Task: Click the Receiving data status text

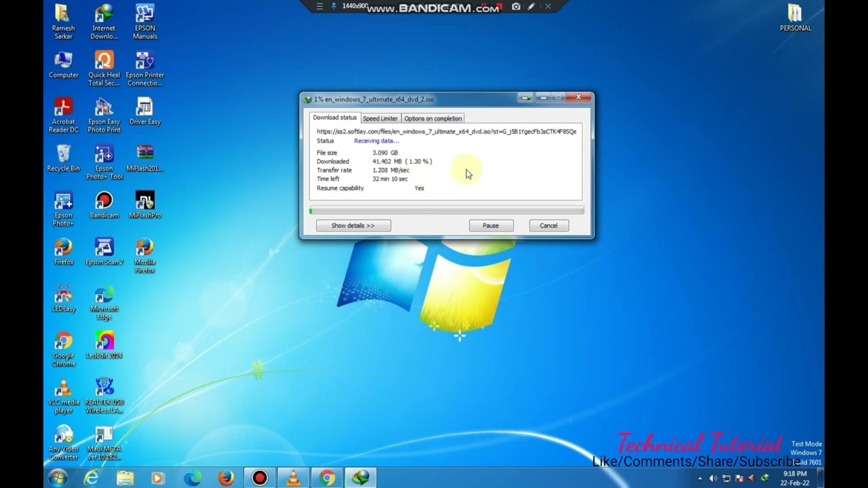Action: click(376, 141)
